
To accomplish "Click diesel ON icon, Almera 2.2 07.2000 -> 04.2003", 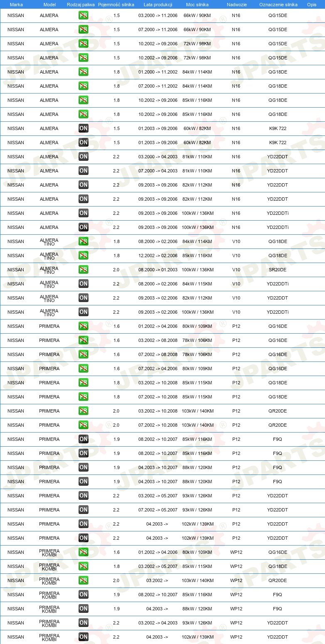I will click(83, 171).
